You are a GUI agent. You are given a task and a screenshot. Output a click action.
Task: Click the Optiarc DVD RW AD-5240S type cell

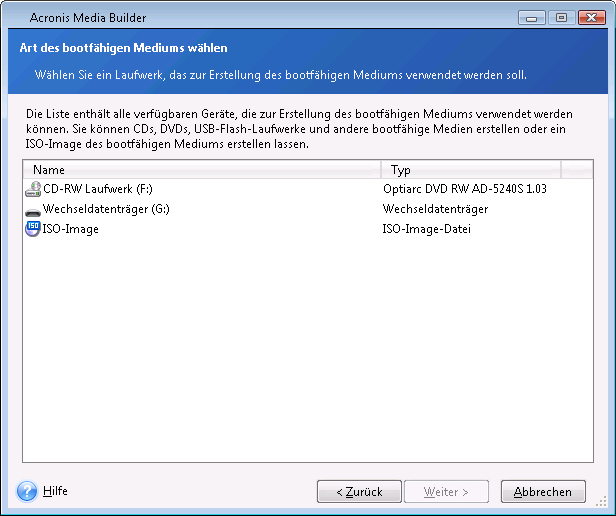click(x=464, y=189)
